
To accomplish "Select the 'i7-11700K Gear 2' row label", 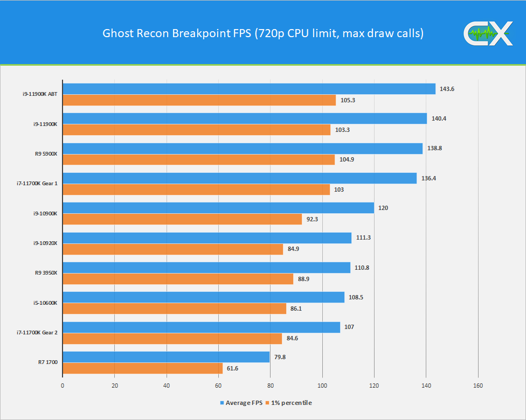I will (37, 333).
